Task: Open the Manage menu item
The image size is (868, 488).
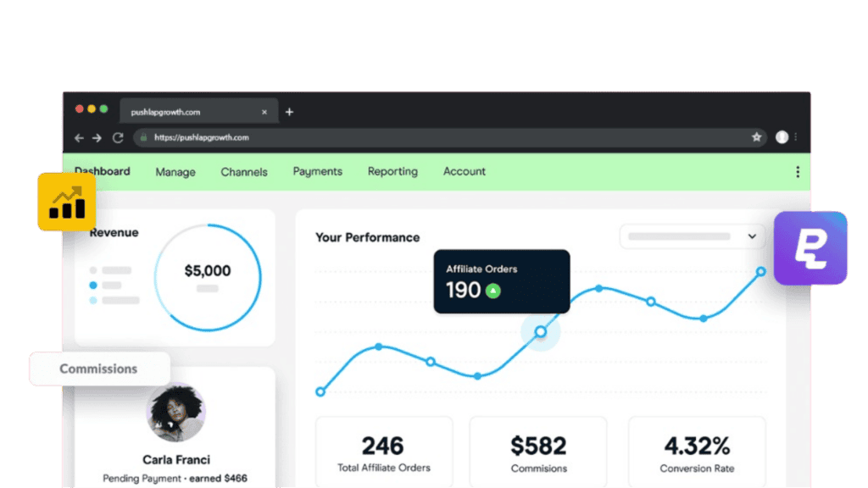Action: point(175,172)
